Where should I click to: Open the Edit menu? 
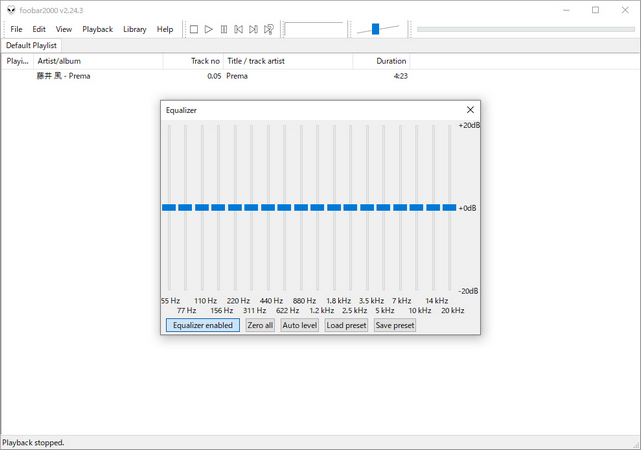[39, 29]
